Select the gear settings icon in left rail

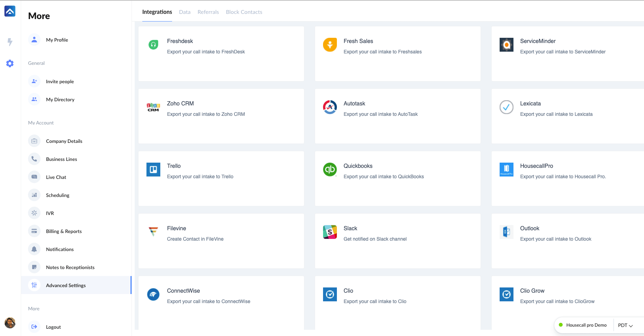[10, 63]
